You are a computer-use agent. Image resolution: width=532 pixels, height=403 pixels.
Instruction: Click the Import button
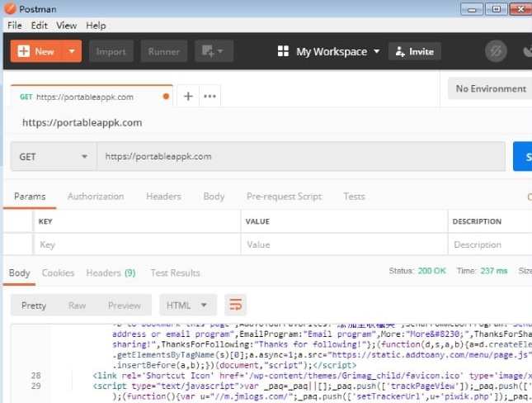coord(111,51)
